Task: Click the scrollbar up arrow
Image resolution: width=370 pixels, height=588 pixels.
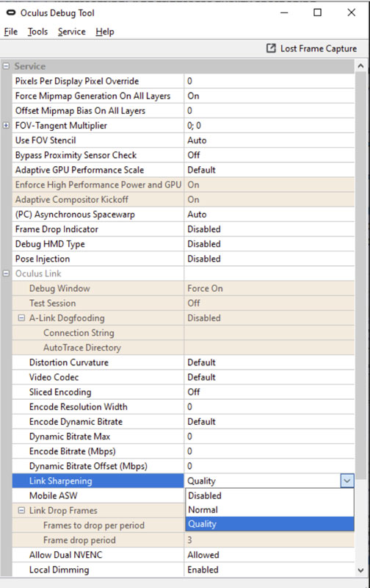Action: click(x=360, y=66)
